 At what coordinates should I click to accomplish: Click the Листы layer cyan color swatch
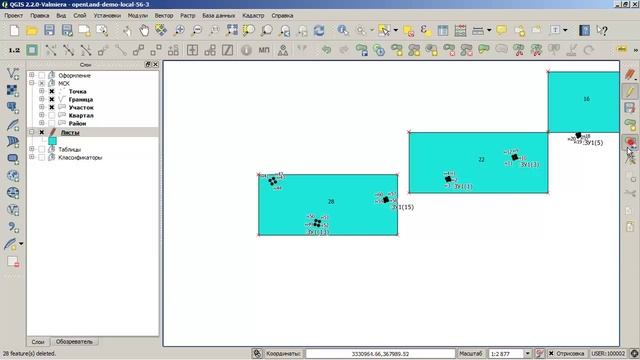point(52,141)
